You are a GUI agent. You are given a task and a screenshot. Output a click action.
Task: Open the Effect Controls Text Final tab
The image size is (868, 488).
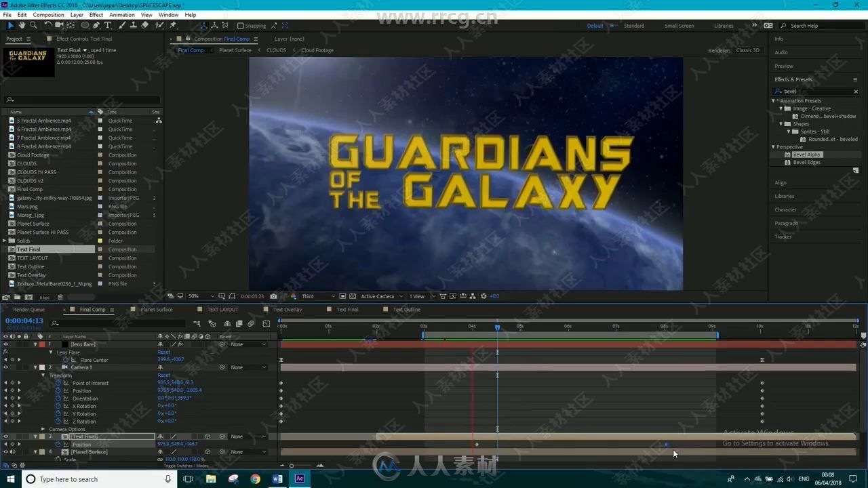coord(84,39)
